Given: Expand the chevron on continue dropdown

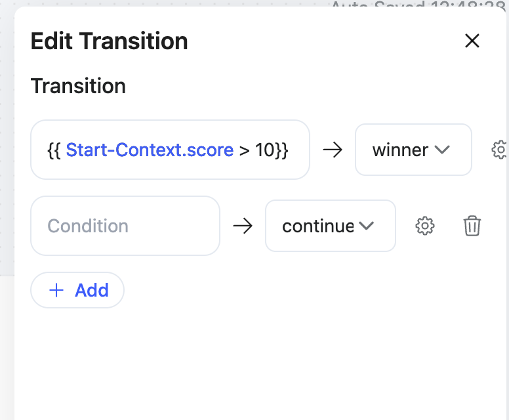Looking at the screenshot, I should coord(366,226).
